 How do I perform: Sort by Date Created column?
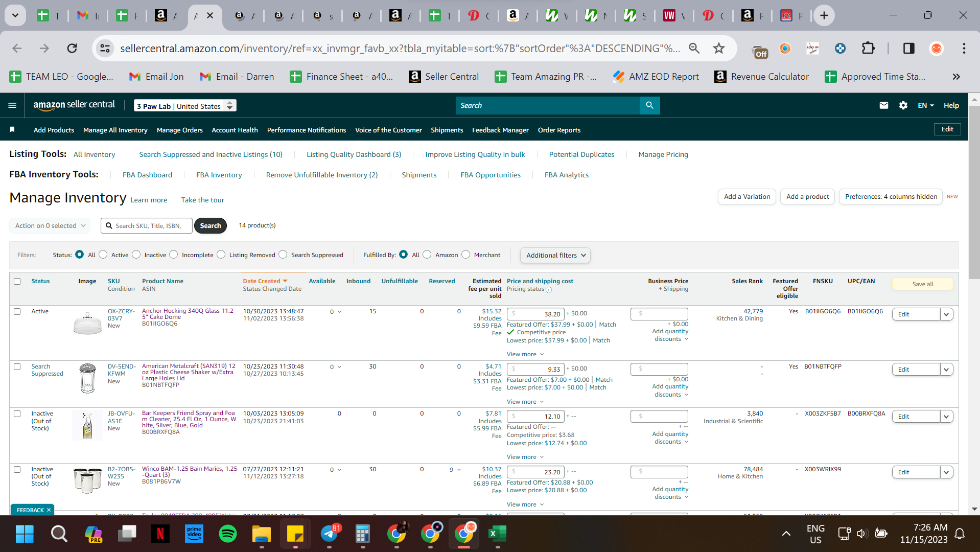[x=265, y=281]
